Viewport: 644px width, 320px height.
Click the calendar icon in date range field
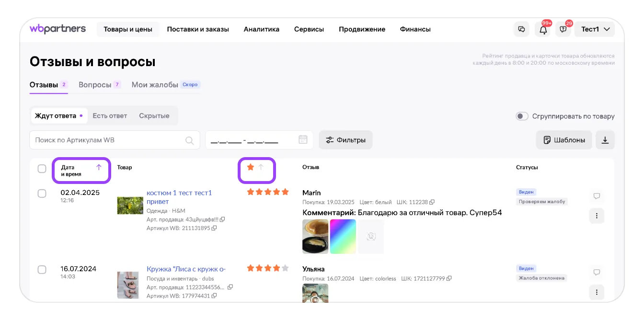[303, 140]
